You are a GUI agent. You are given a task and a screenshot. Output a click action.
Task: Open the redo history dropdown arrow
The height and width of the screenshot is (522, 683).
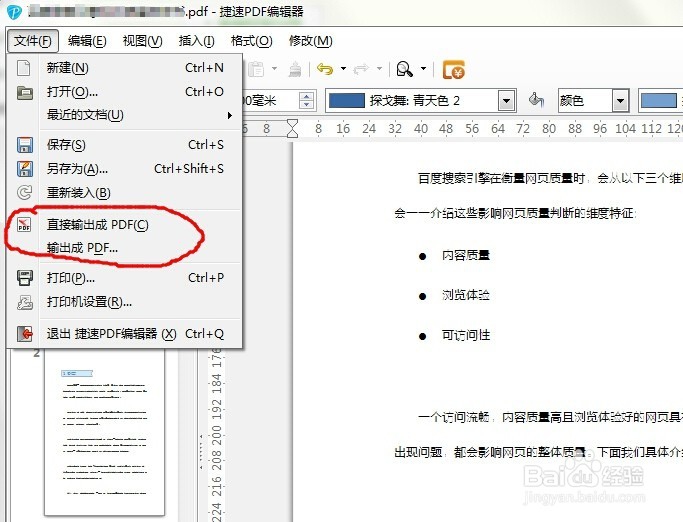pos(379,69)
